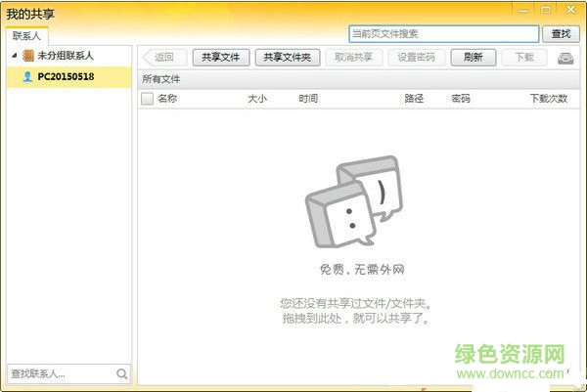
Task: Click the 返回 back button
Action: 164,58
